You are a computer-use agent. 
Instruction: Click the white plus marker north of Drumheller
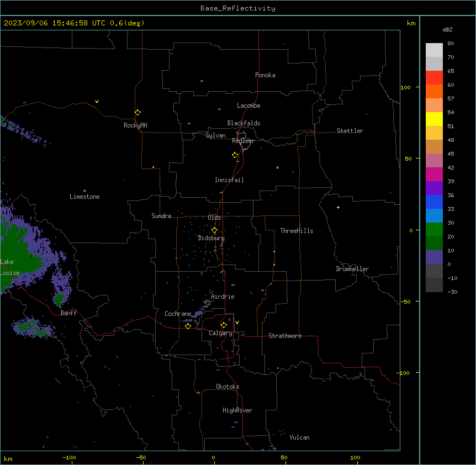tap(338, 207)
